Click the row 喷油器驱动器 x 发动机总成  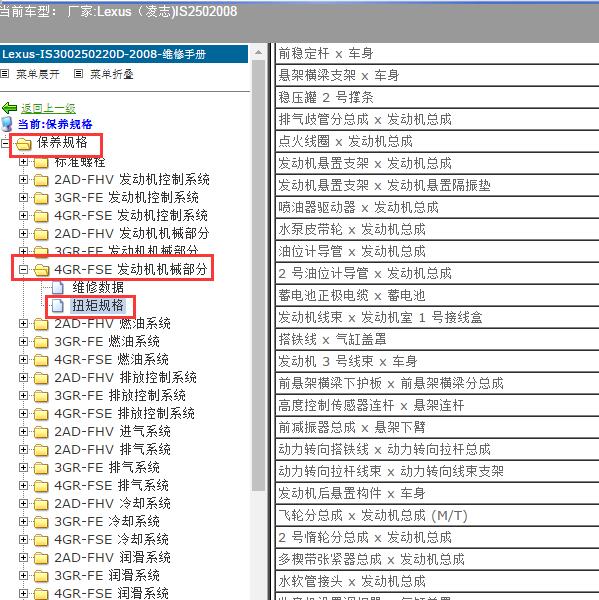[437, 207]
